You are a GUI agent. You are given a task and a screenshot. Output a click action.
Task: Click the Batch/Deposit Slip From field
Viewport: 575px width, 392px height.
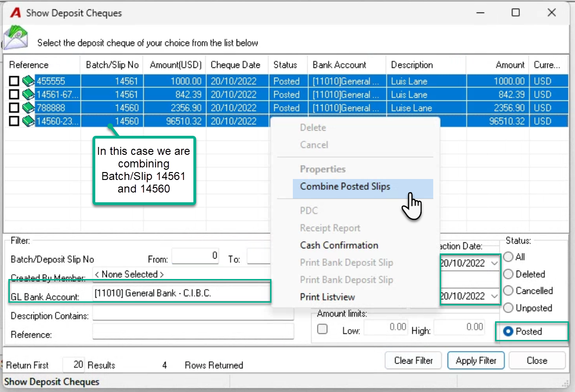tap(196, 257)
